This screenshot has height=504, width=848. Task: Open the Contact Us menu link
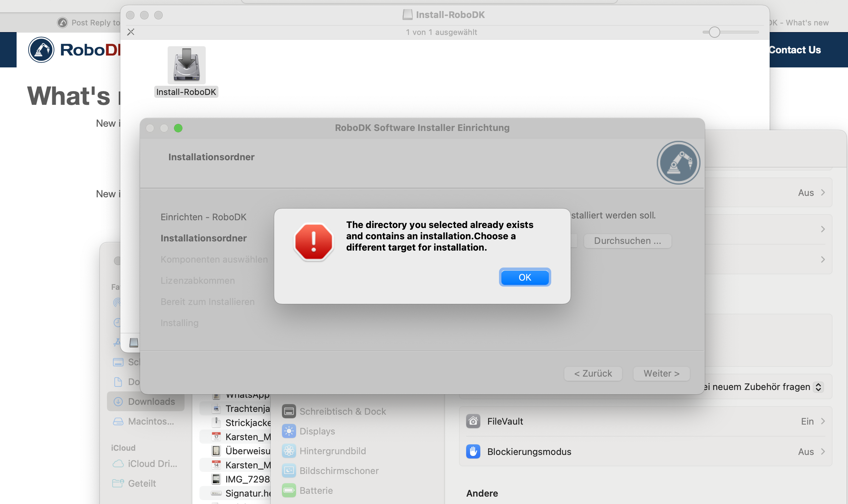tap(795, 50)
